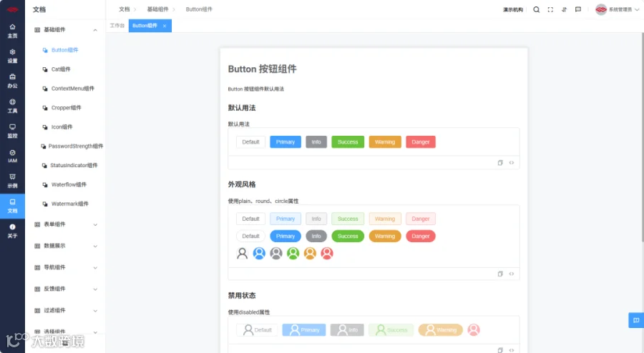Select ContextMenu组件 in the side menu
This screenshot has width=644, height=353.
[x=73, y=89]
